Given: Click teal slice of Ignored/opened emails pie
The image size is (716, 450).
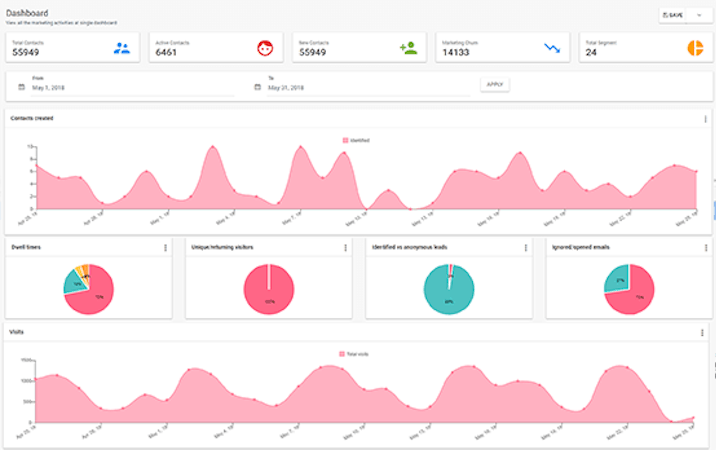Looking at the screenshot, I should [617, 279].
